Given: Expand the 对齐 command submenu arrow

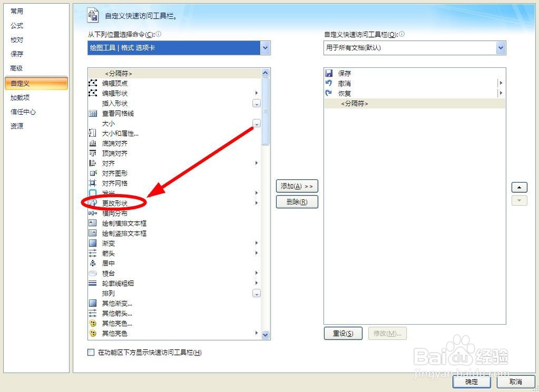Looking at the screenshot, I should pos(257,163).
